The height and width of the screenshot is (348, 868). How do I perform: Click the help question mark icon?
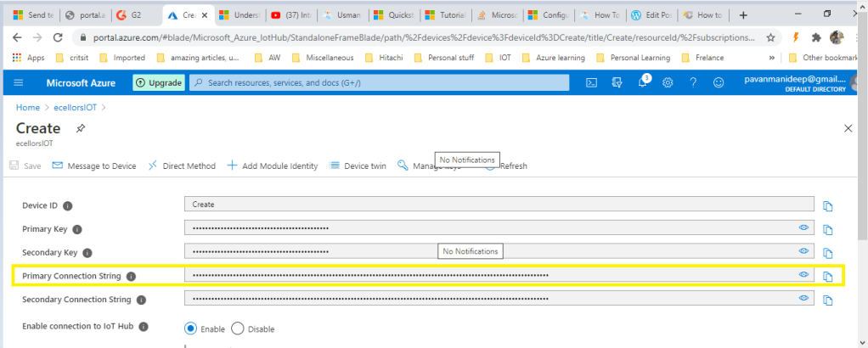click(x=694, y=82)
